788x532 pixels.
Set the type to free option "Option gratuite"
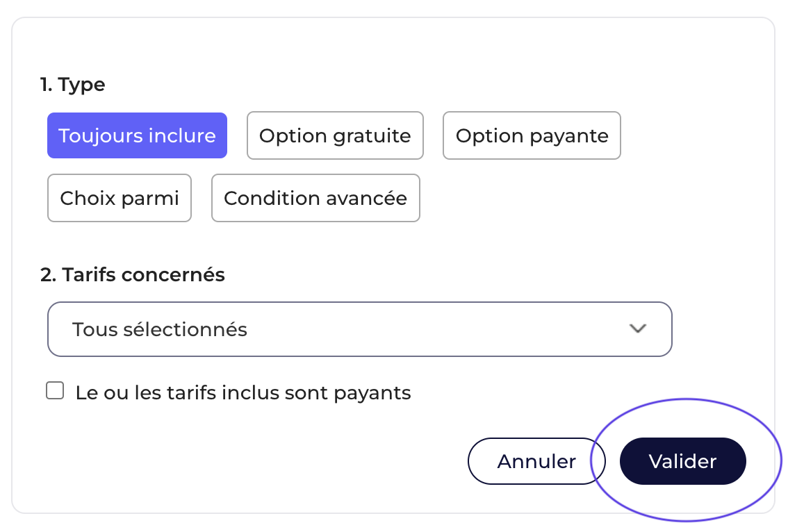click(x=335, y=135)
